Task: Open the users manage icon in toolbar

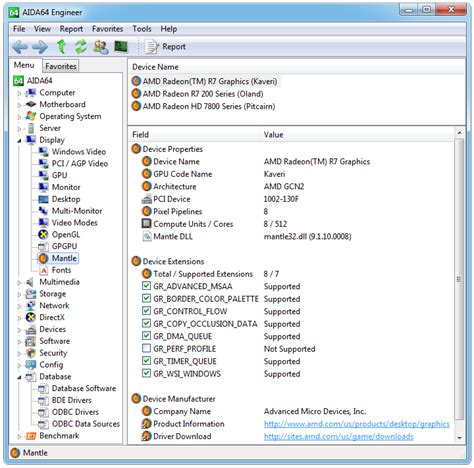Action: (101, 47)
